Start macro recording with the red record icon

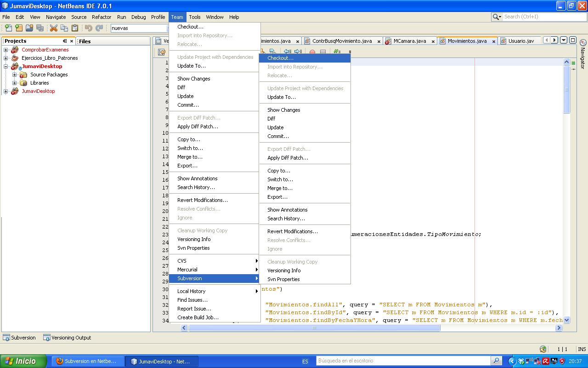(x=311, y=52)
